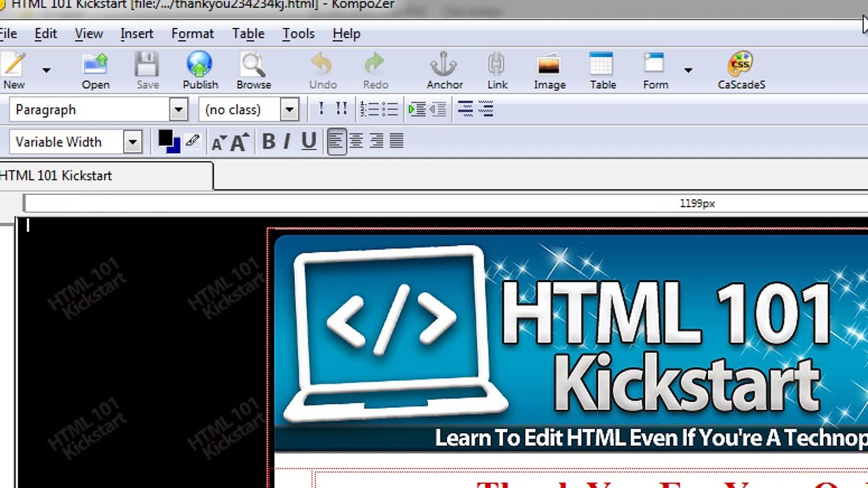Screen dimensions: 868x488
Task: Insert a Link from the toolbar
Action: [x=497, y=71]
